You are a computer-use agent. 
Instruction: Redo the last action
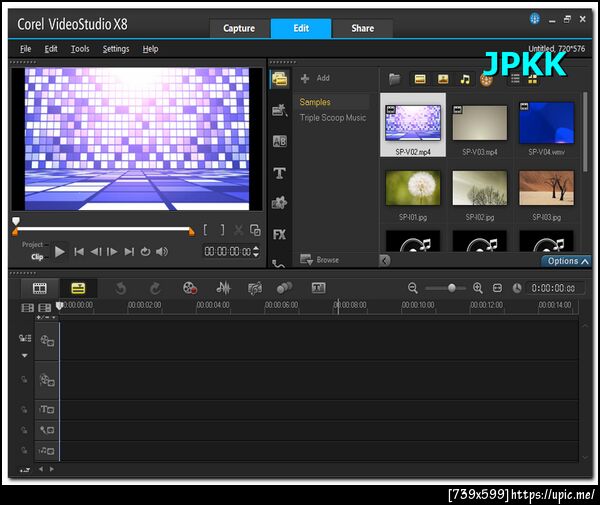[x=155, y=288]
